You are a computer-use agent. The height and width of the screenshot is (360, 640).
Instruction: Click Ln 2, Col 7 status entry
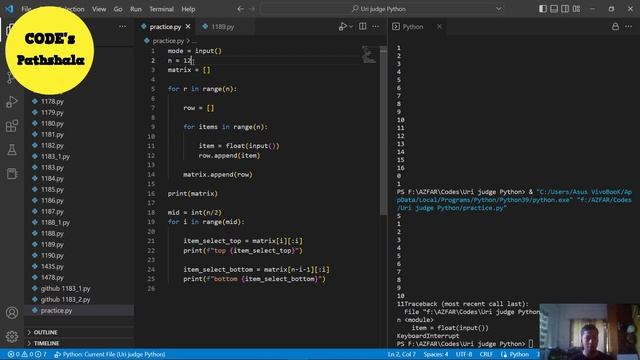click(402, 354)
